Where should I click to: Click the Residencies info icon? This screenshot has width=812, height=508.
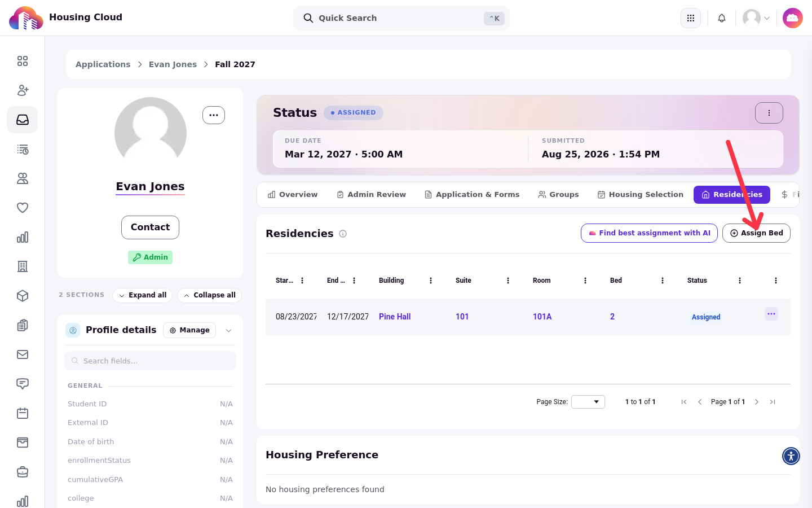343,234
